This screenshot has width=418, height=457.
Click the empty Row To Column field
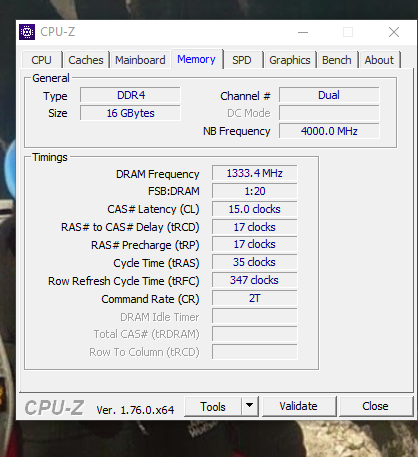pyautogui.click(x=255, y=352)
